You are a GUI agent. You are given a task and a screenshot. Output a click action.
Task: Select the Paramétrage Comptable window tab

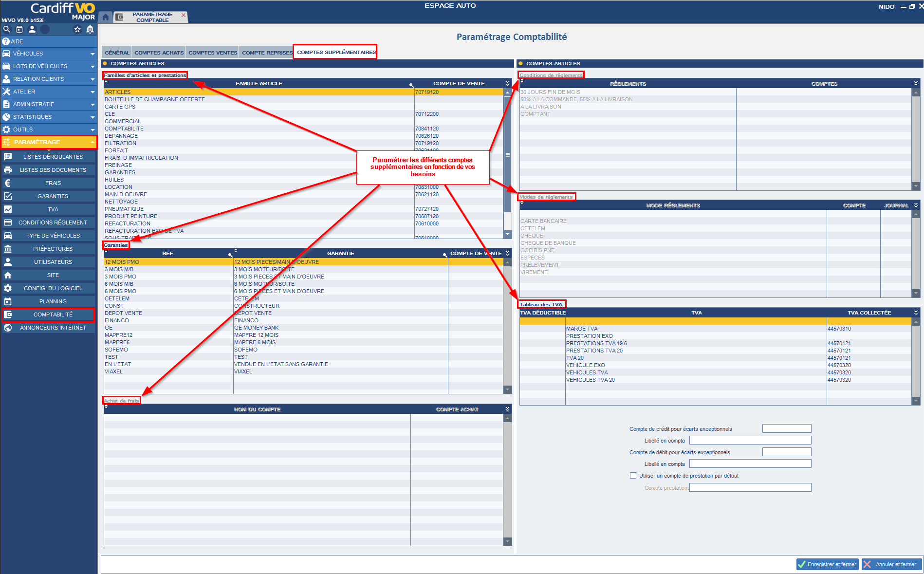[x=151, y=17]
